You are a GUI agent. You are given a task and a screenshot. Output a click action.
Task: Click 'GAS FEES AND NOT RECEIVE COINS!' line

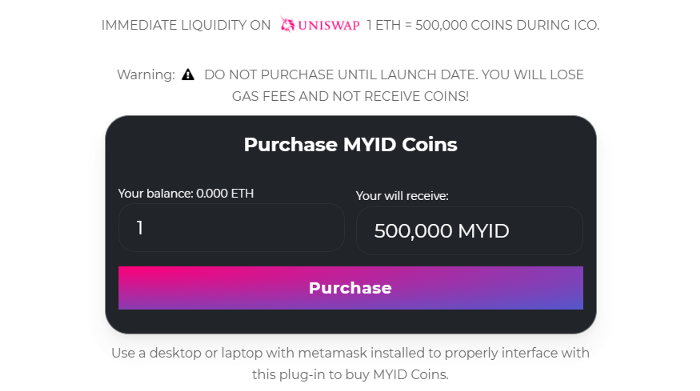[x=350, y=96]
